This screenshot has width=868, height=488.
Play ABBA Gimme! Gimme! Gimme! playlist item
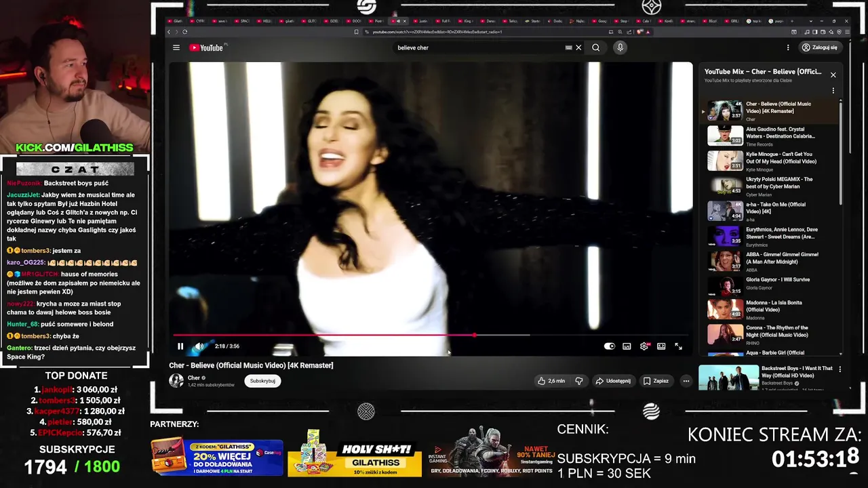coord(770,261)
